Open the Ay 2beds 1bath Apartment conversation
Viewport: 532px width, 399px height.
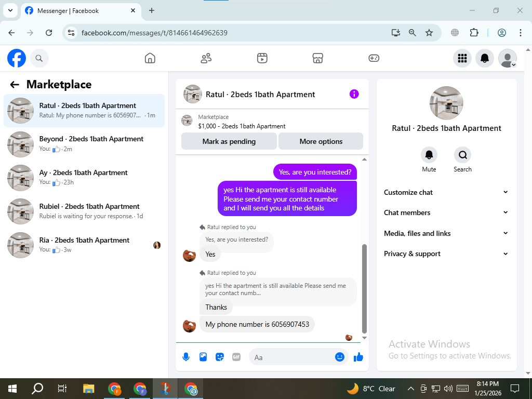coord(84,178)
